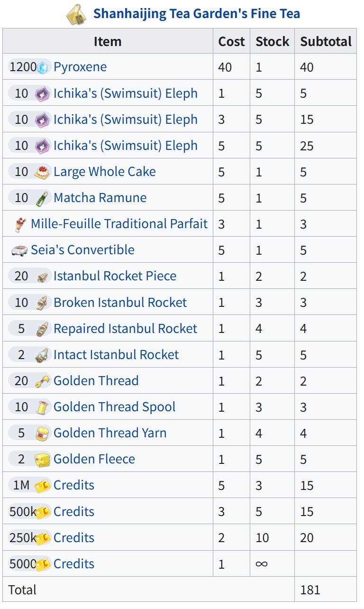Open the Pyroxene item link
The width and height of the screenshot is (364, 609).
[80, 67]
